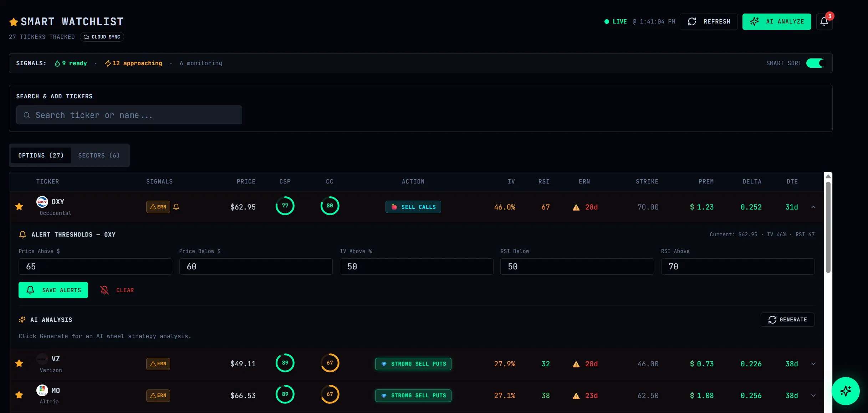Sort by the TICKER column header
The image size is (868, 413).
[x=48, y=182]
